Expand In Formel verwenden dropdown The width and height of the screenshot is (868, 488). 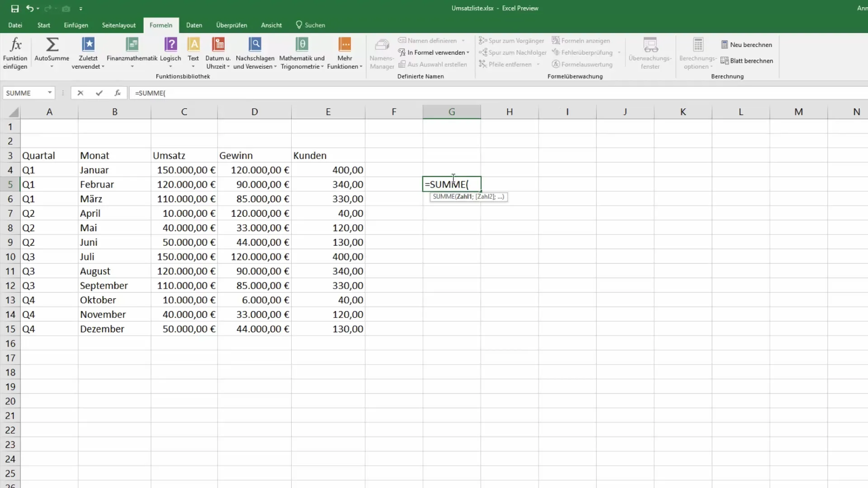click(x=468, y=53)
